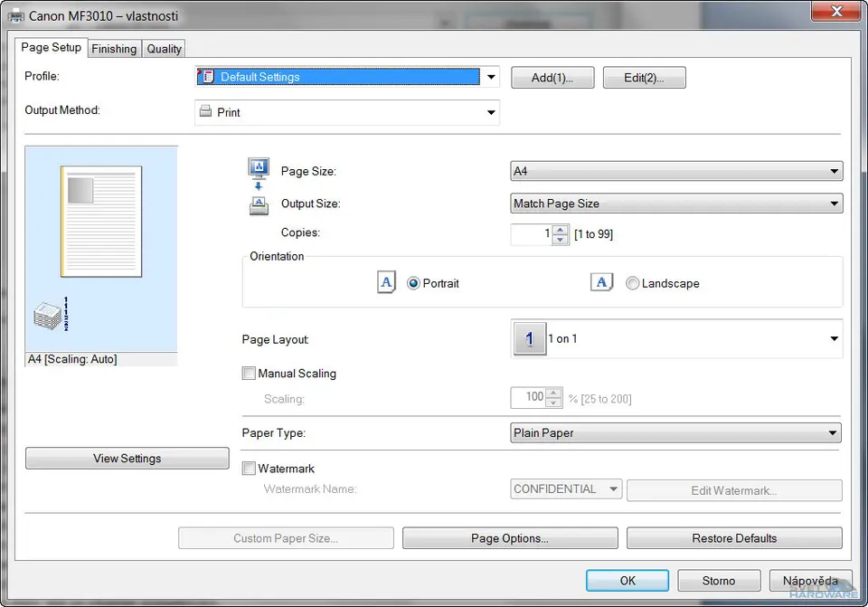
Task: Open help with the Nápověda button
Action: point(810,581)
